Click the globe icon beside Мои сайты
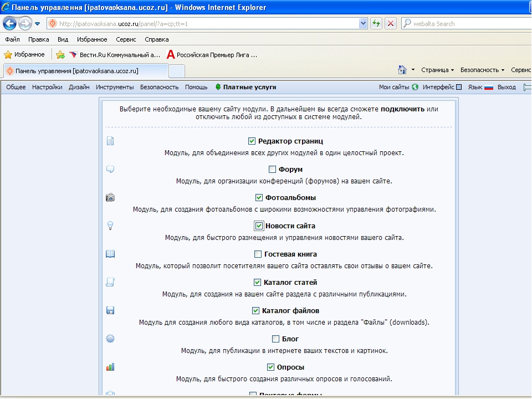 (415, 87)
